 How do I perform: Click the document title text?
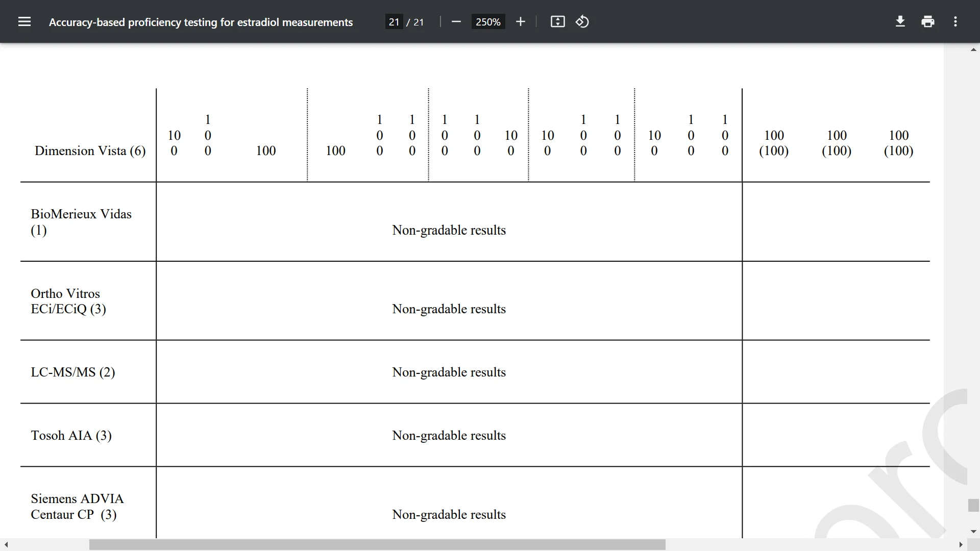(201, 22)
